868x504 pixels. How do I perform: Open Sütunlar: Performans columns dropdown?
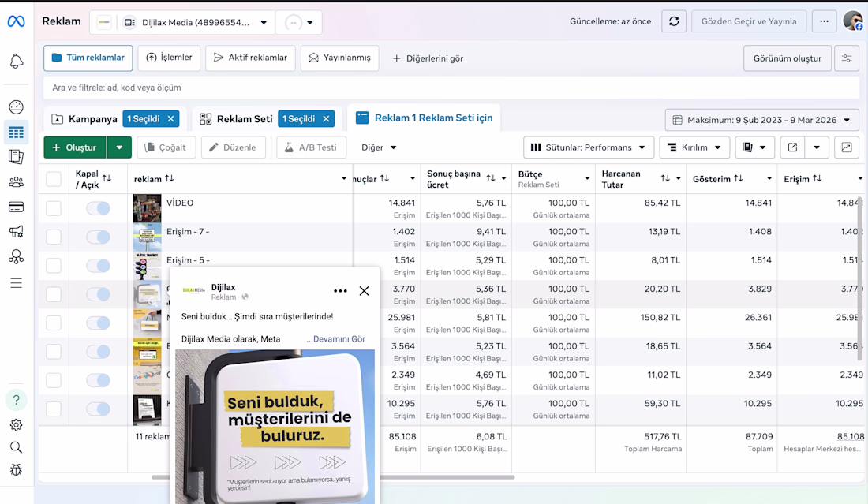pos(589,147)
